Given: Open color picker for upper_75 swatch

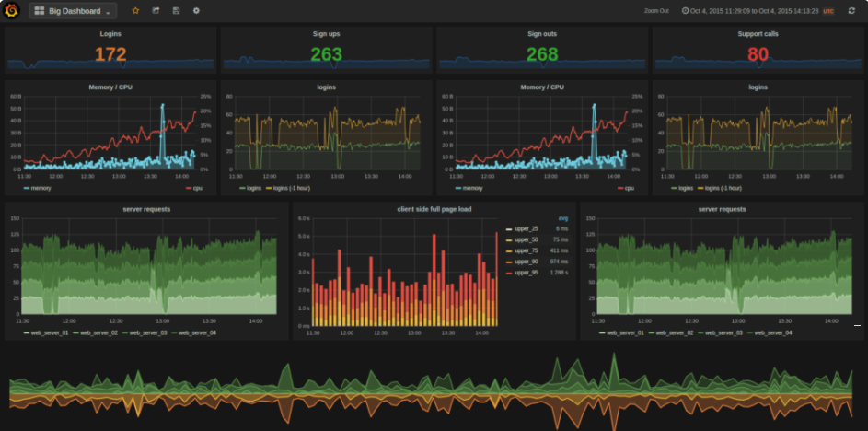Looking at the screenshot, I should click(x=509, y=250).
